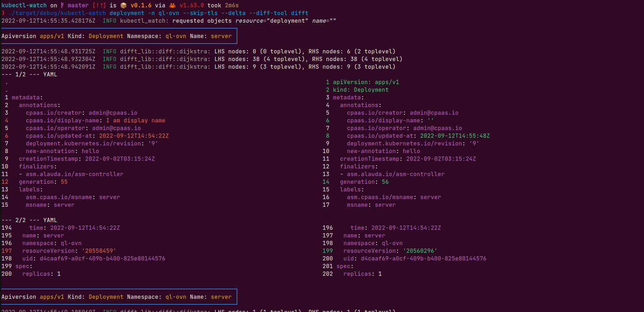This screenshot has height=312, width=644.
Task: Click resourceVersion value '20558459'
Action: pyautogui.click(x=99, y=251)
